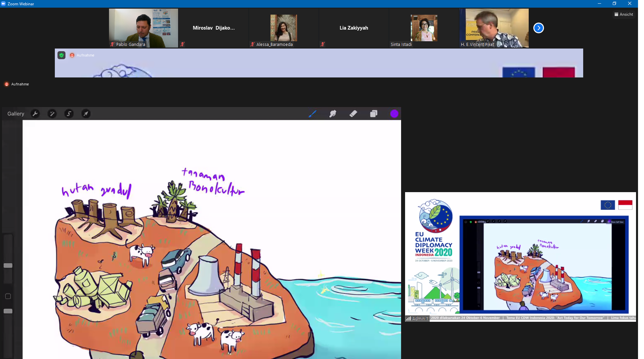The width and height of the screenshot is (644, 359).
Task: Open the Adjustments magic wand tool
Action: point(52,114)
